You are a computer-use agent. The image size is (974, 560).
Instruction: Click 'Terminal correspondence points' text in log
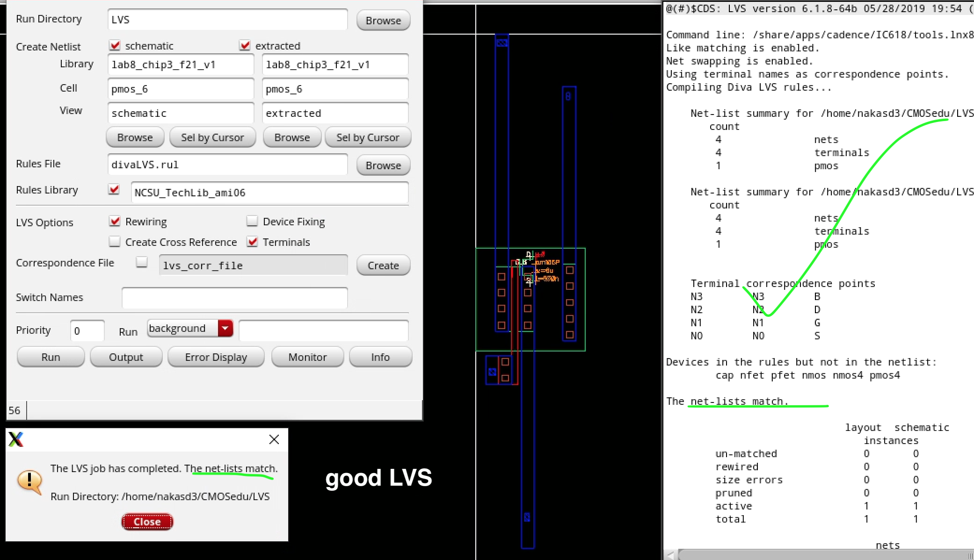coord(783,283)
